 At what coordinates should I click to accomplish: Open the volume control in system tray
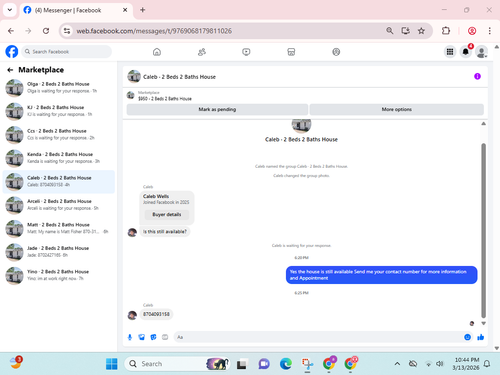(x=440, y=364)
